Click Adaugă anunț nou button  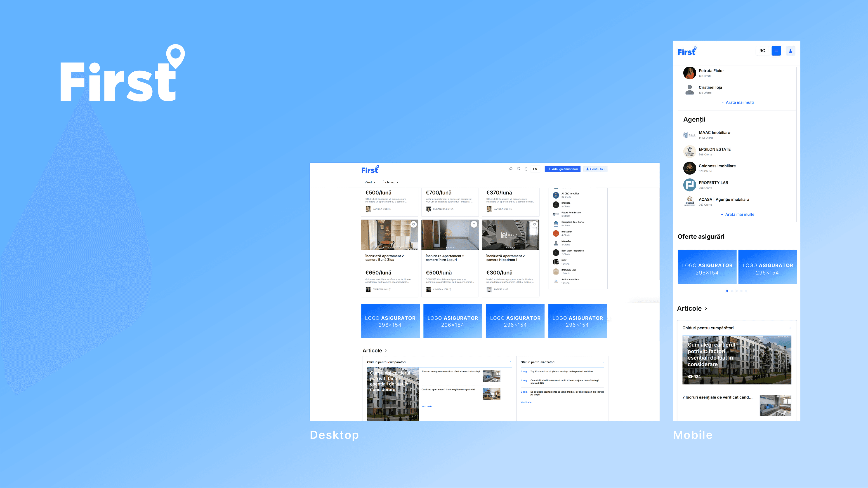point(562,169)
